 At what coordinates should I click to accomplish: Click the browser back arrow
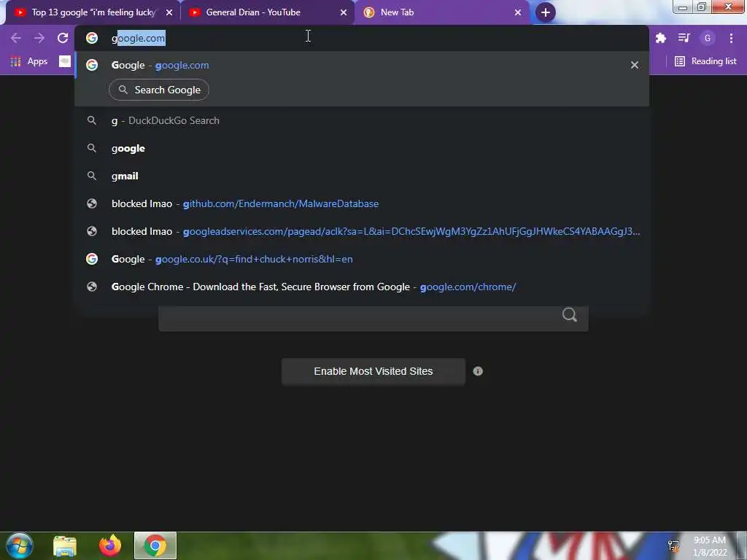16,38
